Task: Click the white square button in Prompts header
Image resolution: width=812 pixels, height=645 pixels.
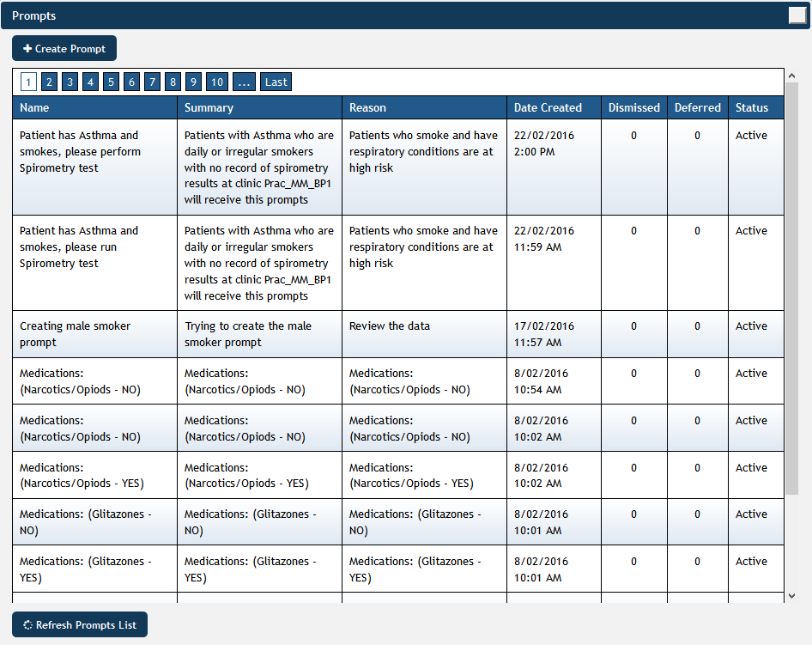Action: (x=797, y=15)
